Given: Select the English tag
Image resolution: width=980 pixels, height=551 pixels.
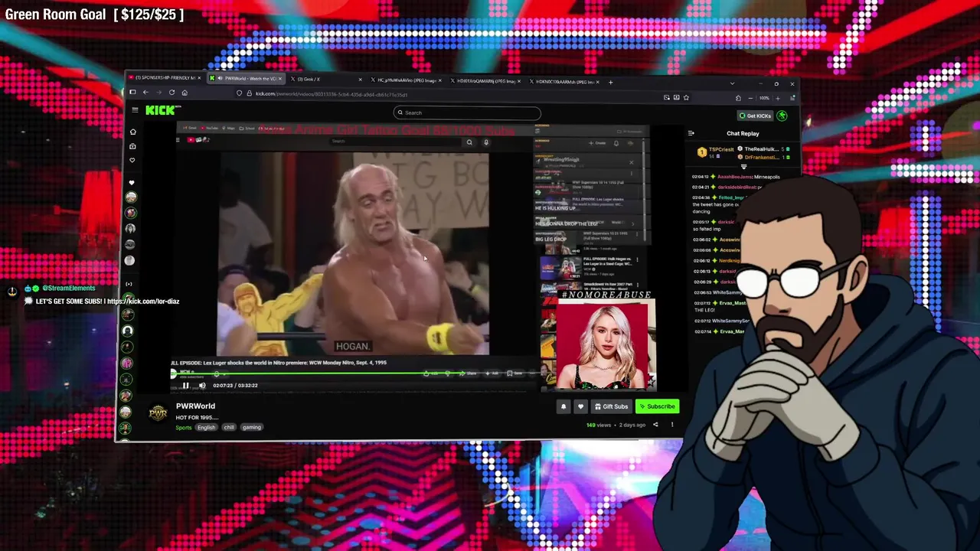Looking at the screenshot, I should [x=206, y=427].
